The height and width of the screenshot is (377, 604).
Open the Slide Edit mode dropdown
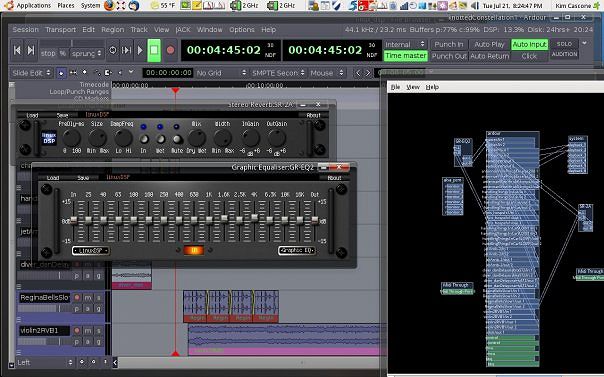coord(32,73)
